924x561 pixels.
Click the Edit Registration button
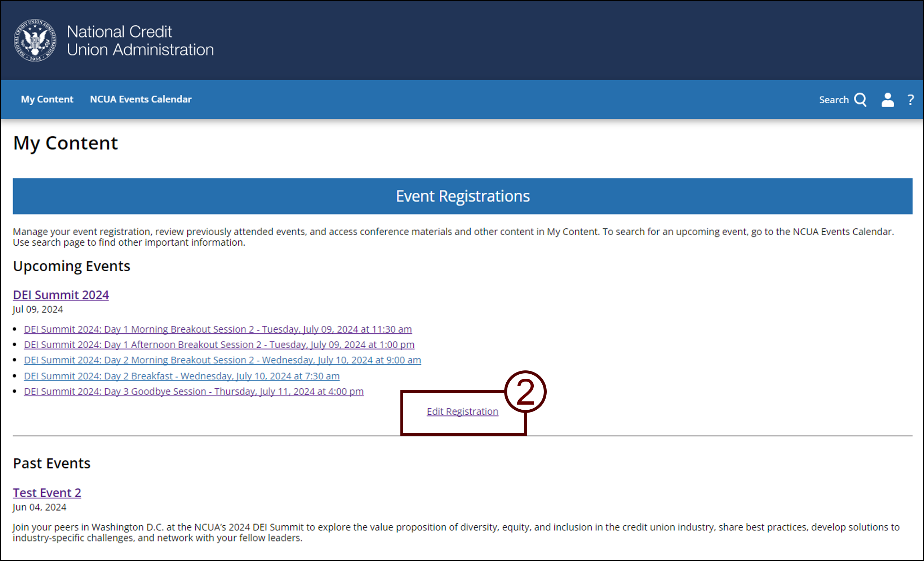coord(463,411)
